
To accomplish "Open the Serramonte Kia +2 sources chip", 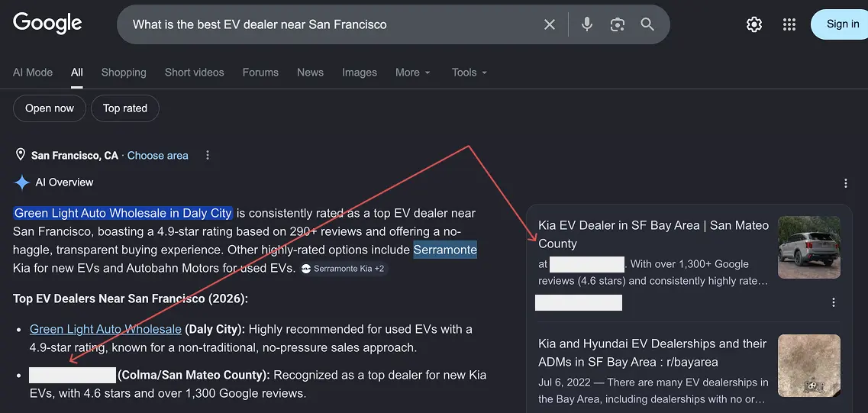I will pyautogui.click(x=343, y=269).
